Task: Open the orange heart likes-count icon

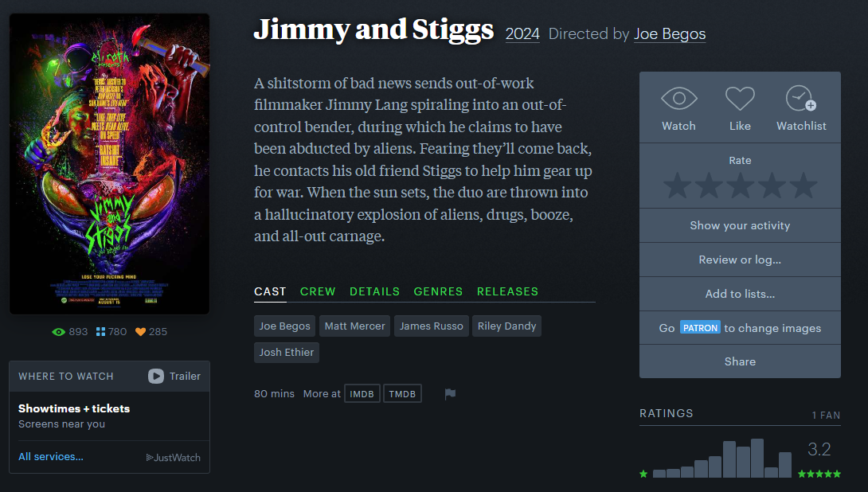Action: pos(141,332)
